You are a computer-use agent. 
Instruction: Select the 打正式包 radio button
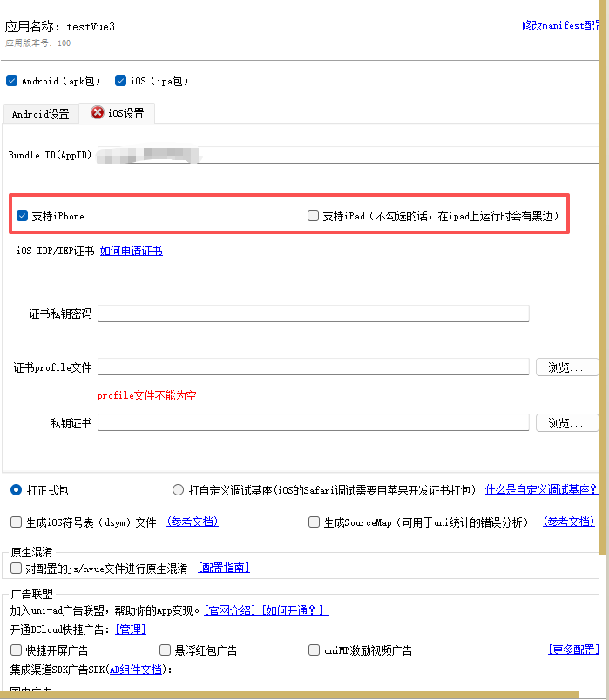16,490
